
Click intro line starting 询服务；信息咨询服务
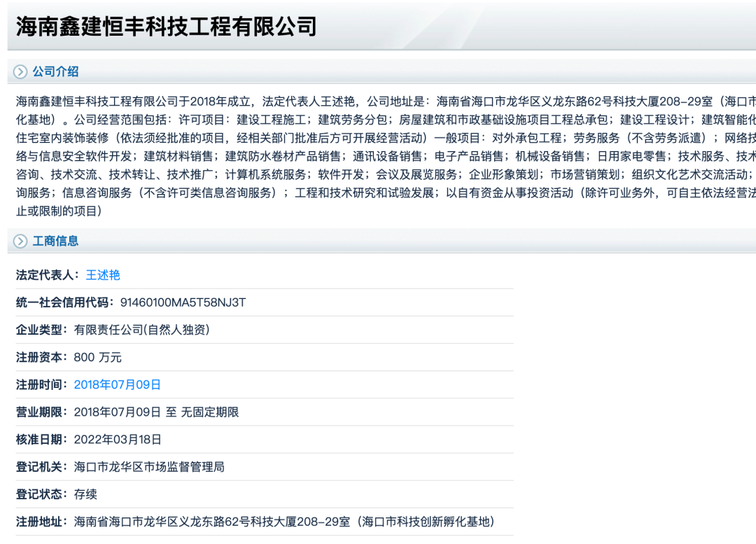[386, 193]
